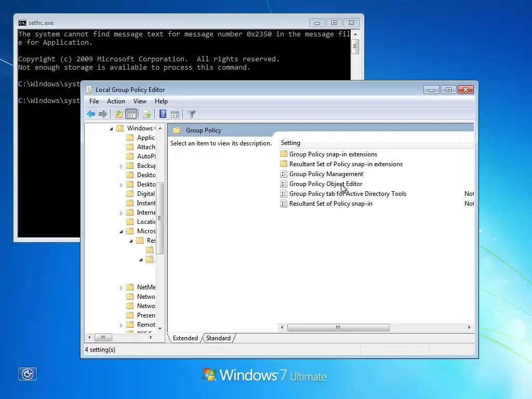The height and width of the screenshot is (399, 532).
Task: Click the Attach folder icon in tree
Action: (x=130, y=147)
